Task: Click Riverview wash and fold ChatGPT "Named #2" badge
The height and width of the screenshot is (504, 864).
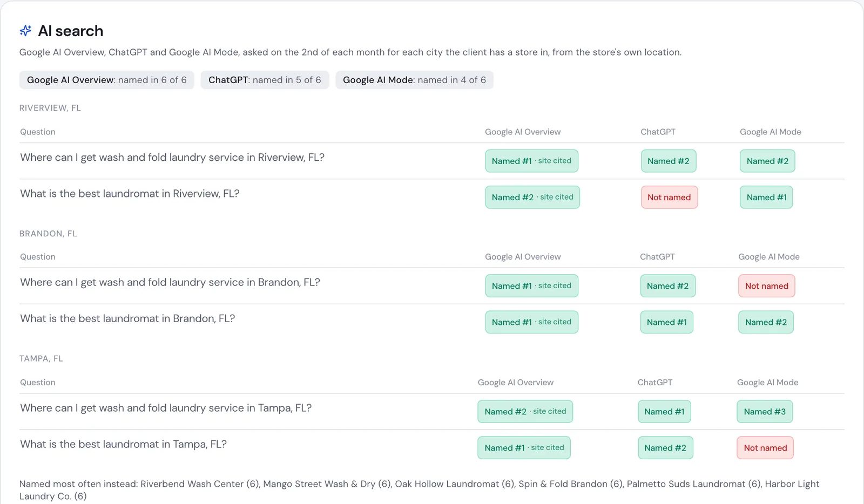Action: pyautogui.click(x=669, y=161)
